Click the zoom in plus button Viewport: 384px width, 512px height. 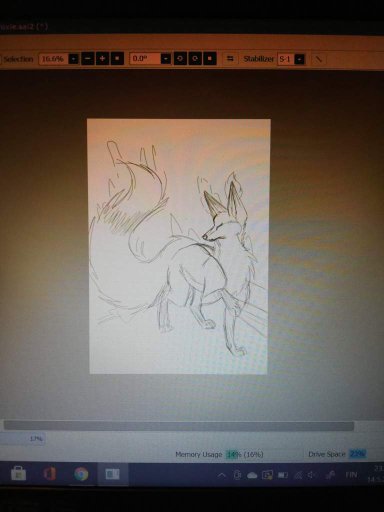coord(102,59)
